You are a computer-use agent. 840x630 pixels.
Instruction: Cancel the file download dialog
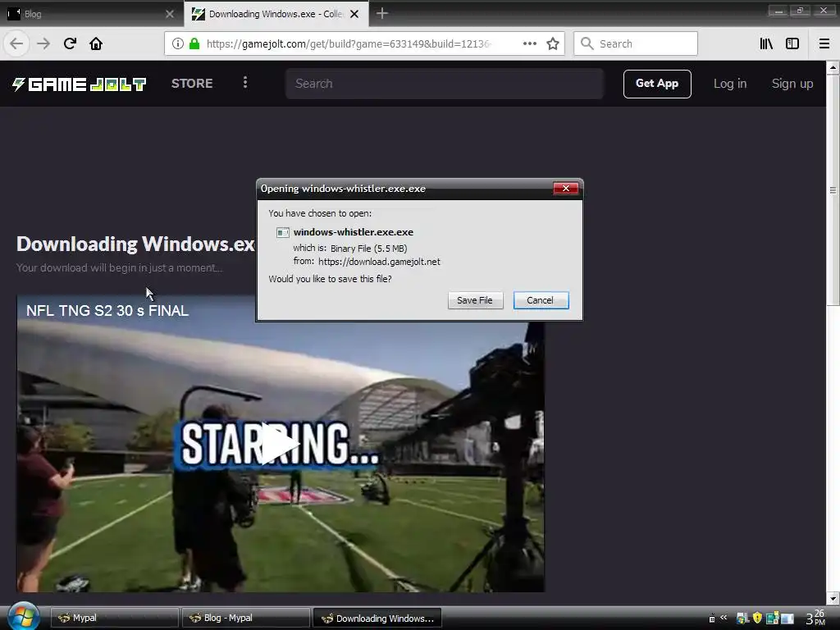pos(540,300)
